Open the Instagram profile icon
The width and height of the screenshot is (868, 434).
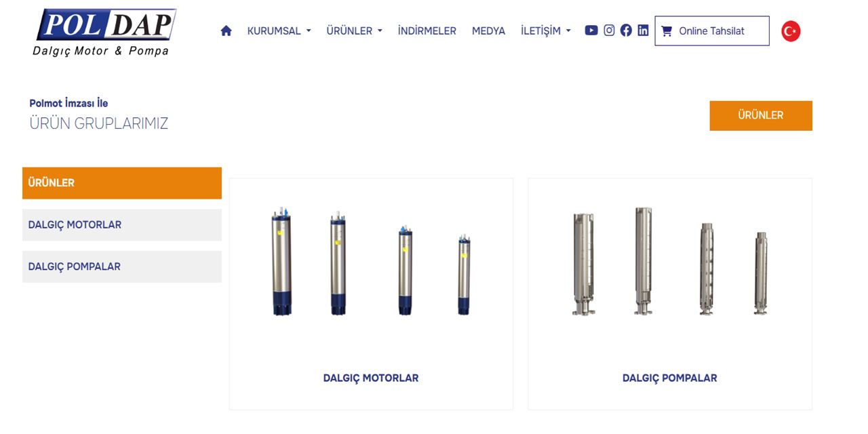coord(609,31)
